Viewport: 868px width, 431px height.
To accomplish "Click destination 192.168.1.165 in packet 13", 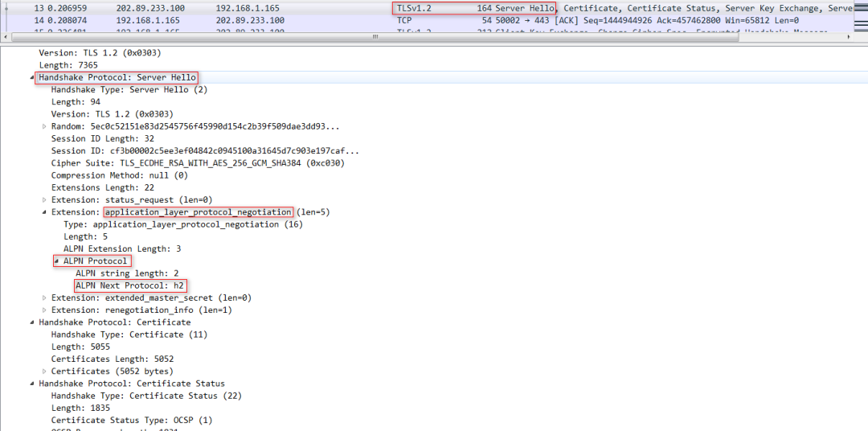I will click(x=248, y=8).
